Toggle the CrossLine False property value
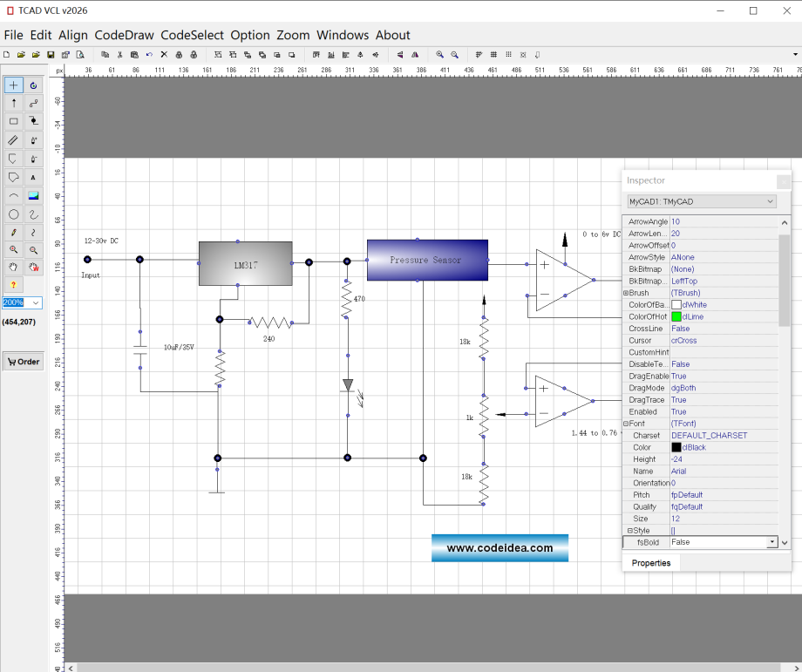802x672 pixels. coord(680,329)
